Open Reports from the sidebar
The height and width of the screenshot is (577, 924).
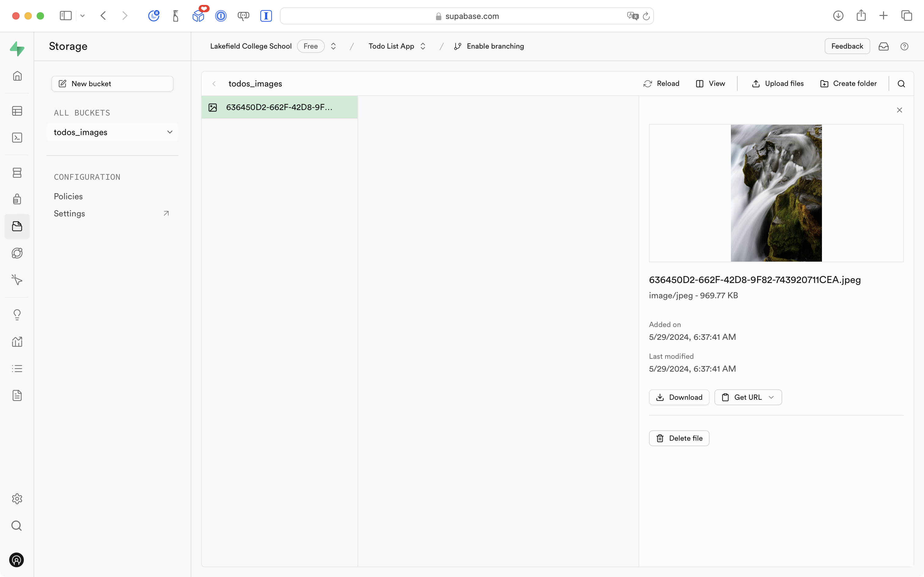click(x=17, y=342)
